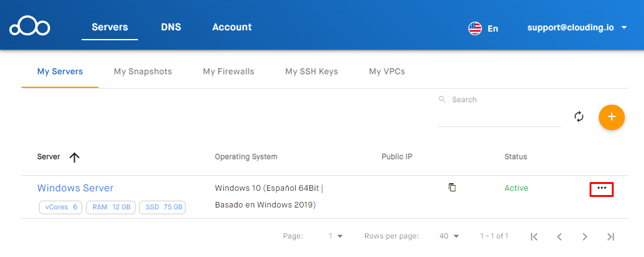Click the US flag language icon

[475, 28]
